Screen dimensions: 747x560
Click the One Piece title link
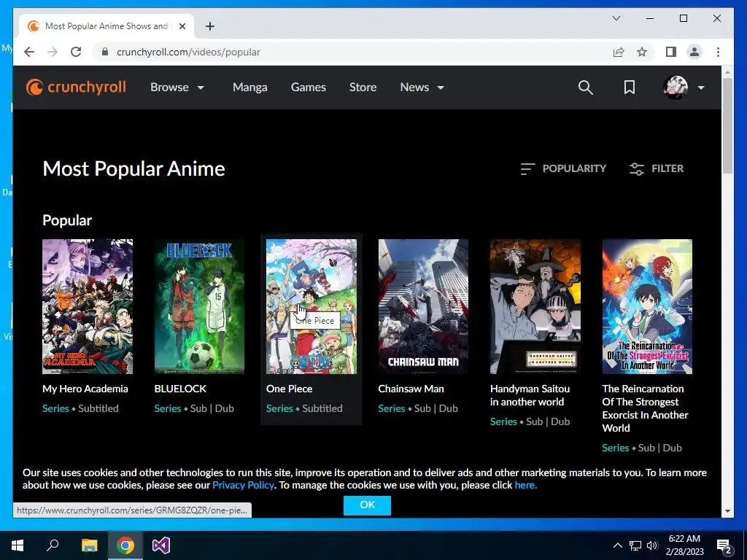[x=289, y=389]
